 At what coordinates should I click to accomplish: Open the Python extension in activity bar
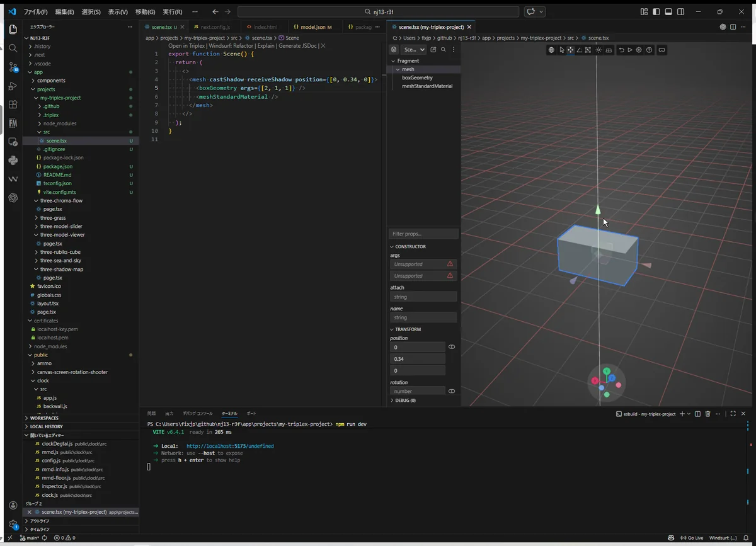[13, 161]
